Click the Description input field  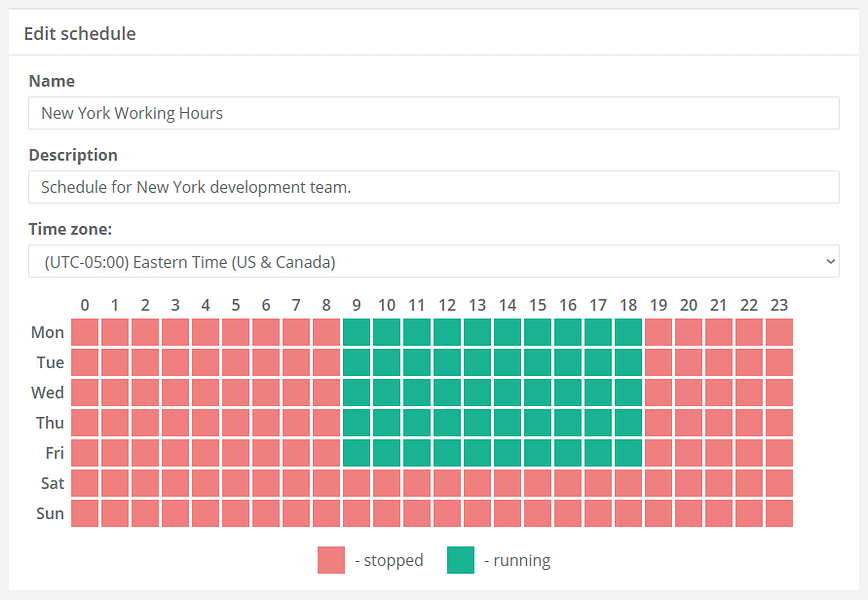pos(434,187)
